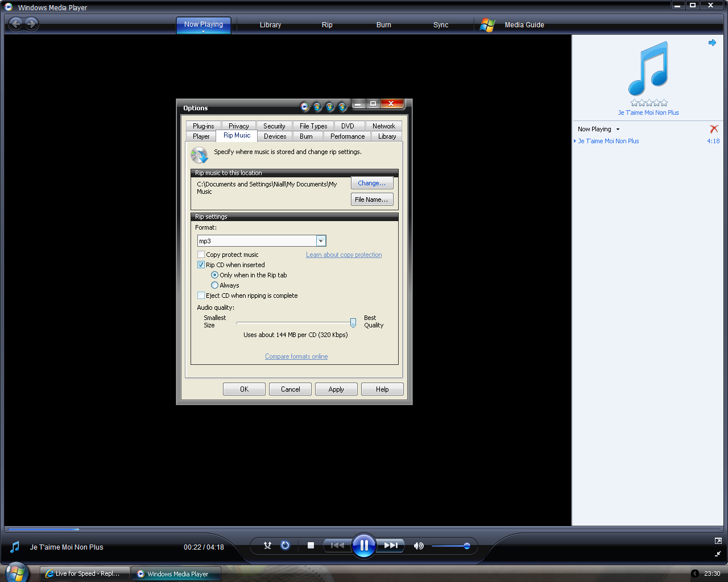Click the File Name... button

[x=372, y=199]
